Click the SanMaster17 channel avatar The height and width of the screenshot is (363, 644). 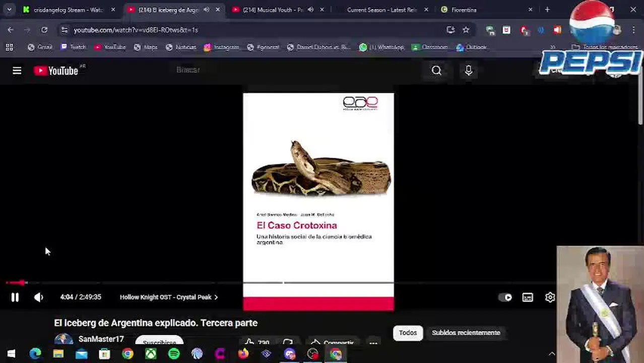63,339
